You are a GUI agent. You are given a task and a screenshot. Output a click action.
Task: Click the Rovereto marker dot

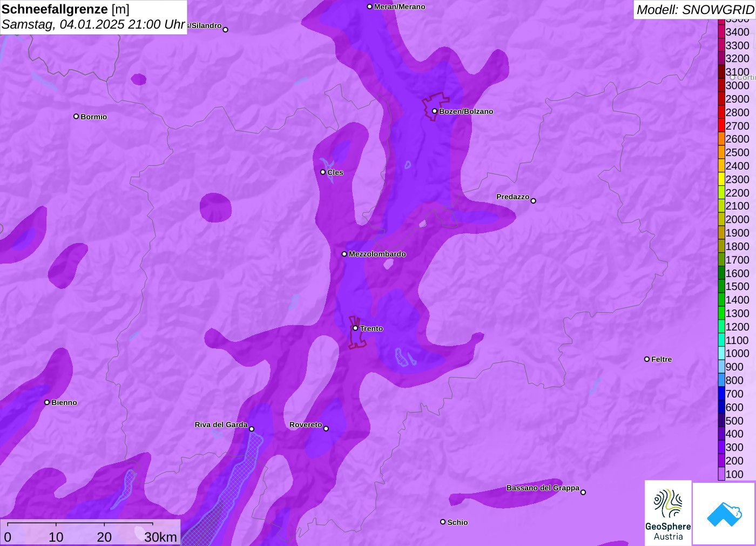click(x=326, y=429)
